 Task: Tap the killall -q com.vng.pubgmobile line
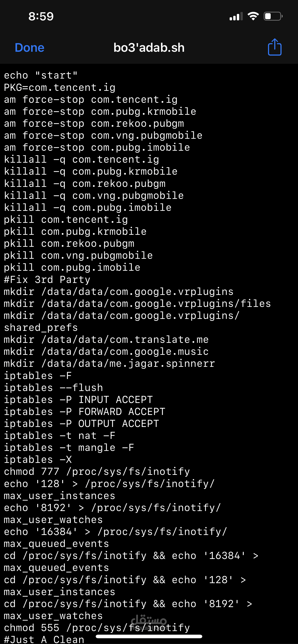click(94, 195)
